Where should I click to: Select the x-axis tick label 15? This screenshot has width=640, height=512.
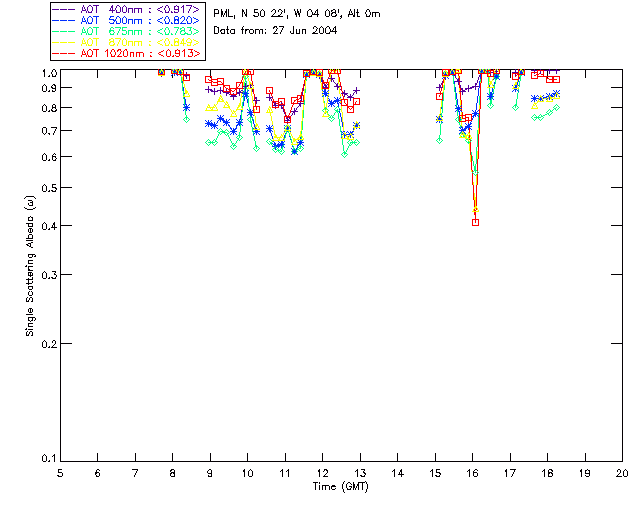435,473
